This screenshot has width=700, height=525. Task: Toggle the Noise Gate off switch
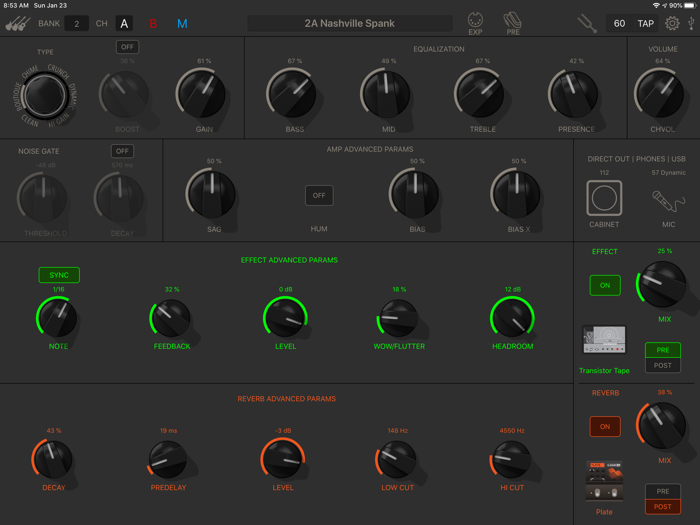122,151
